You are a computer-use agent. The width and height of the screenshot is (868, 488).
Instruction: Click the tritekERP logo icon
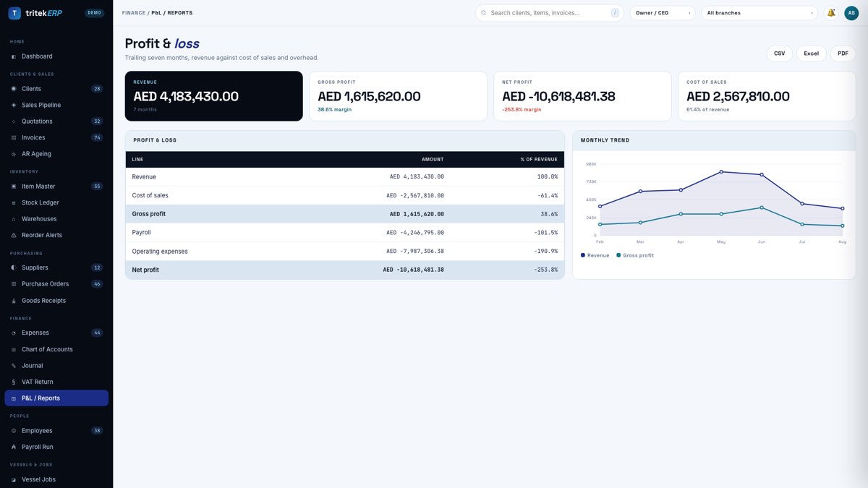(14, 13)
